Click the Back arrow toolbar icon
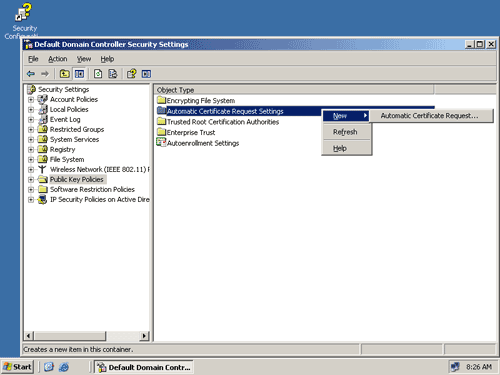Viewport: 500px width, 375px height. 31,74
